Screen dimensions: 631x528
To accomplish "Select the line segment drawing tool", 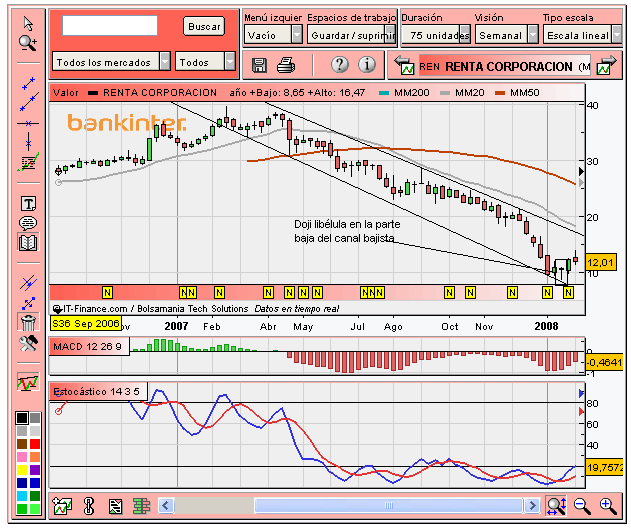I will click(x=28, y=83).
